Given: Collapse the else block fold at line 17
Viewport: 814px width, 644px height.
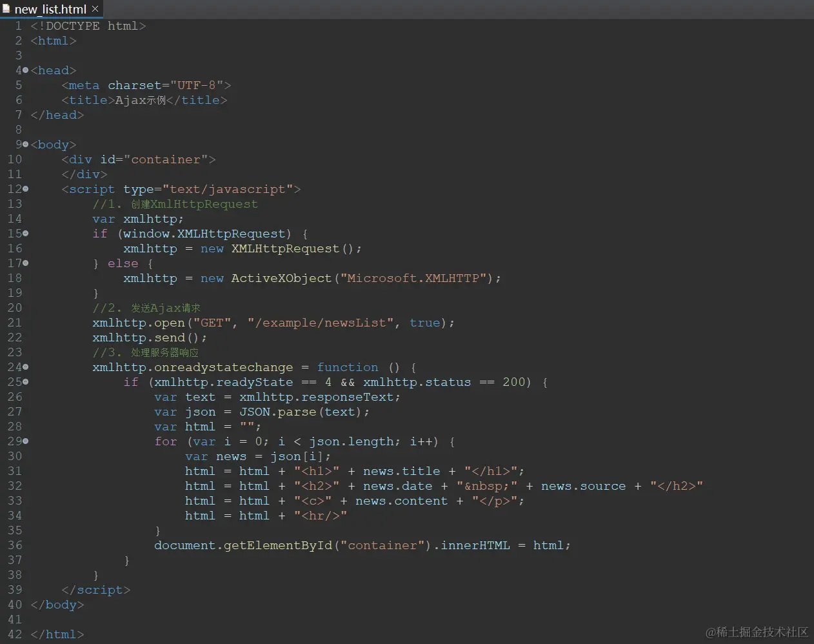Looking at the screenshot, I should [25, 263].
